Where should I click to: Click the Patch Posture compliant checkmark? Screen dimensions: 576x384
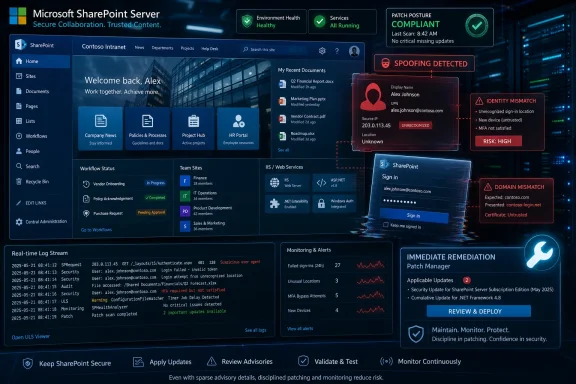point(477,26)
